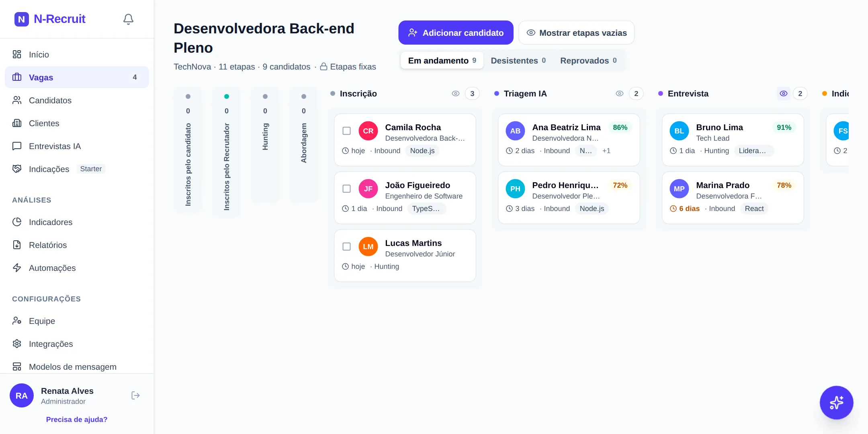868x434 pixels.
Task: Switch to the Reprovados tab
Action: point(588,61)
